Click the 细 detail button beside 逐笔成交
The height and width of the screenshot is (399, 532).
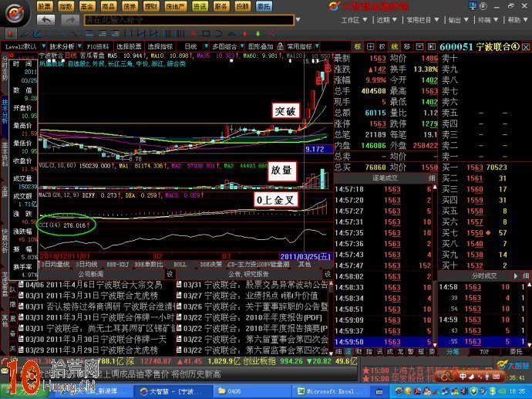click(x=431, y=178)
